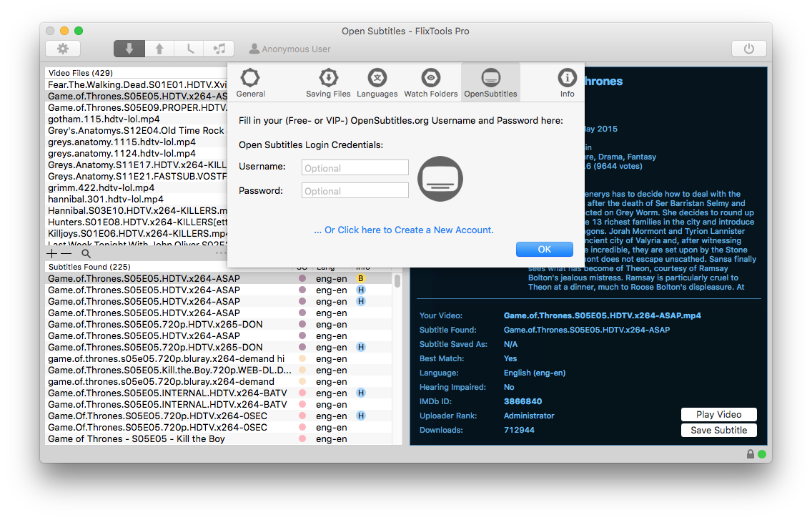Click the Subtitles Found (225) header
The image size is (812, 520).
(89, 267)
